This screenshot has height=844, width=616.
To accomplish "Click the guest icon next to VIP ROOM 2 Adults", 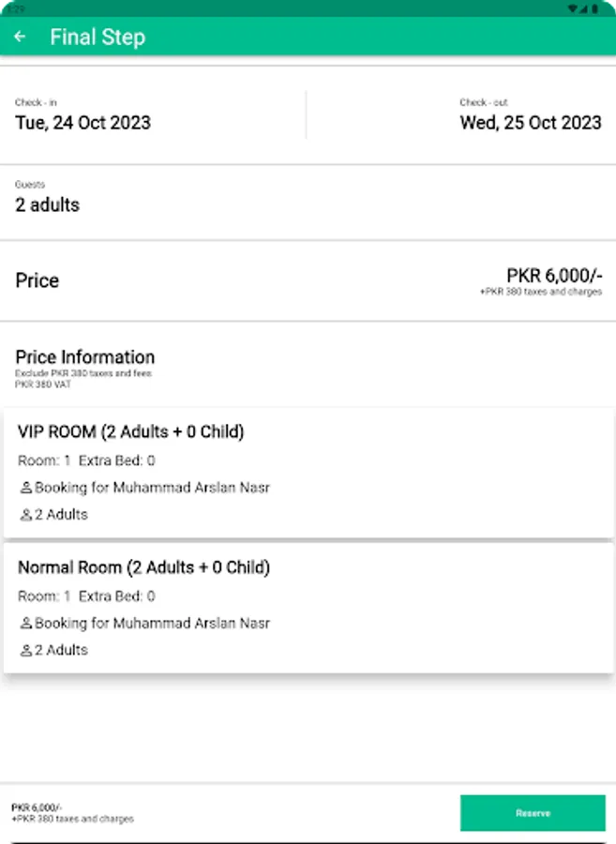I will (x=25, y=514).
